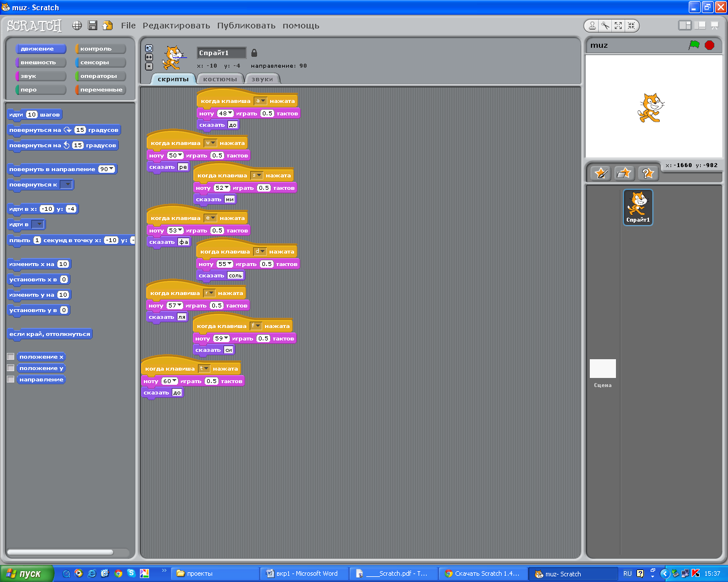Toggle the sprite lock padlock icon
Image resolution: width=728 pixels, height=582 pixels.
(254, 53)
